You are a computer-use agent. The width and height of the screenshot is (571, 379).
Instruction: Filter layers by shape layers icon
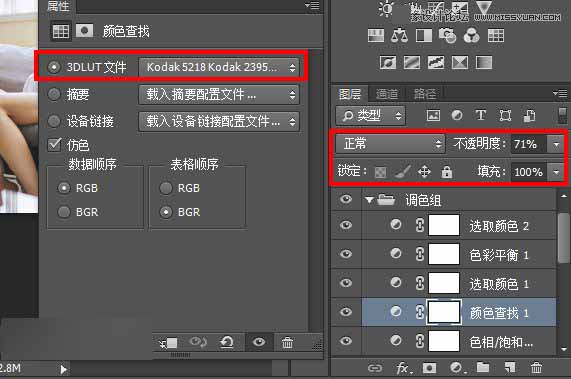coord(505,116)
